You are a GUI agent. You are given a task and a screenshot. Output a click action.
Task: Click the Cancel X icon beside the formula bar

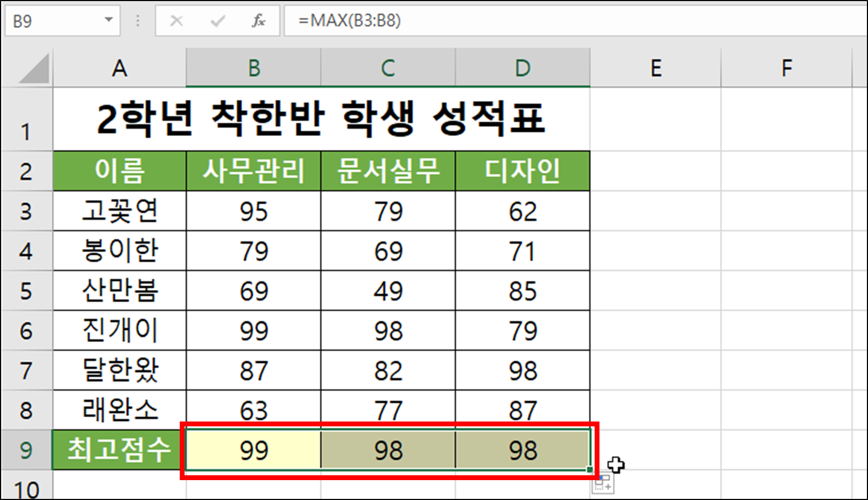coord(177,22)
